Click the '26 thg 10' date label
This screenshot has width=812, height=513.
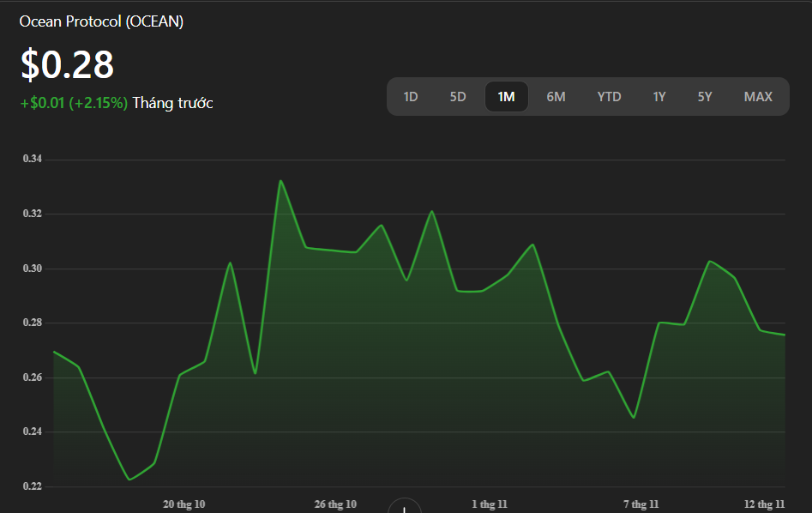click(x=335, y=504)
